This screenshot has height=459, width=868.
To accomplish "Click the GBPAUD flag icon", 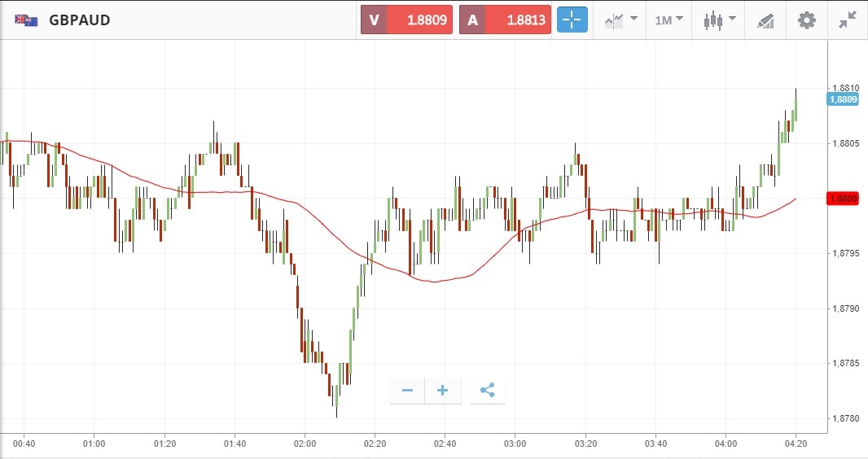I will click(25, 20).
